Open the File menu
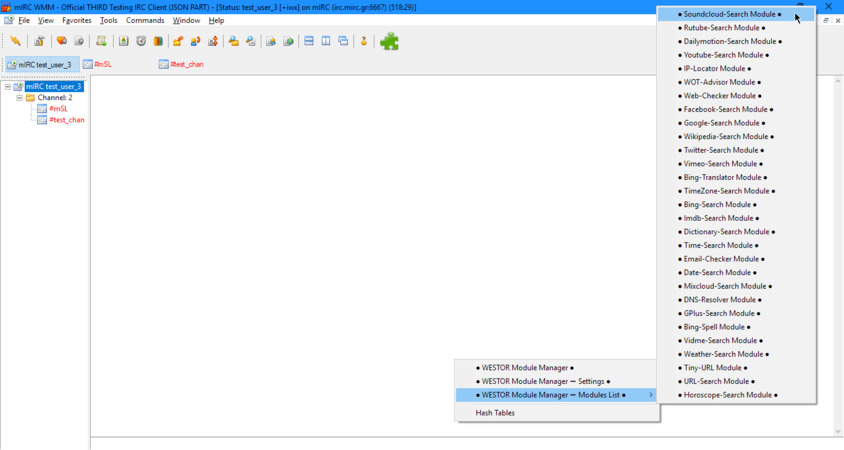This screenshot has width=844, height=450. click(x=24, y=20)
